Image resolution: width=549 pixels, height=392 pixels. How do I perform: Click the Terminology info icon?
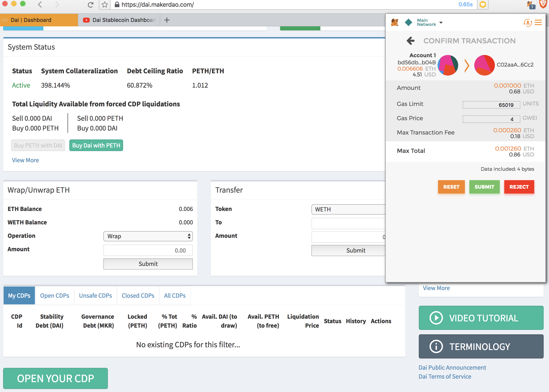[436, 347]
